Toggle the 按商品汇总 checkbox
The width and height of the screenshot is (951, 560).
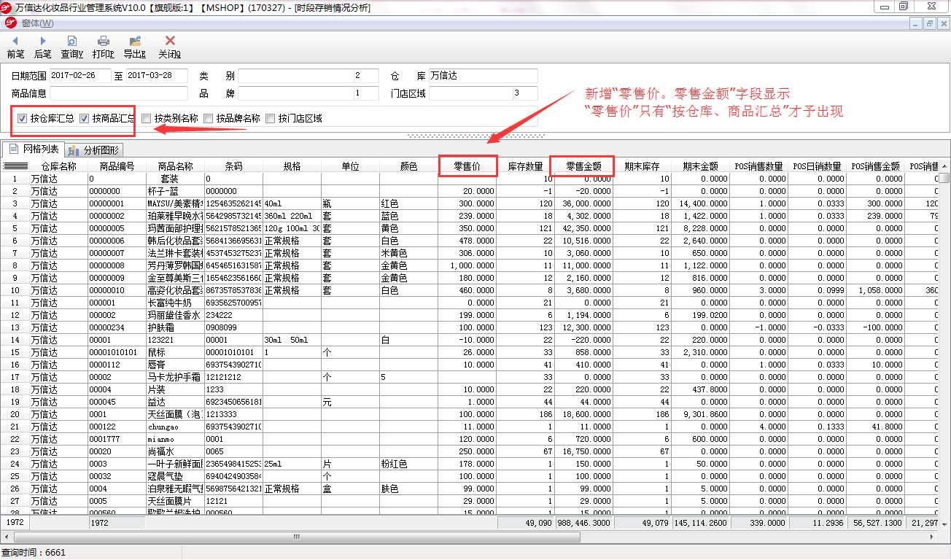tap(84, 118)
